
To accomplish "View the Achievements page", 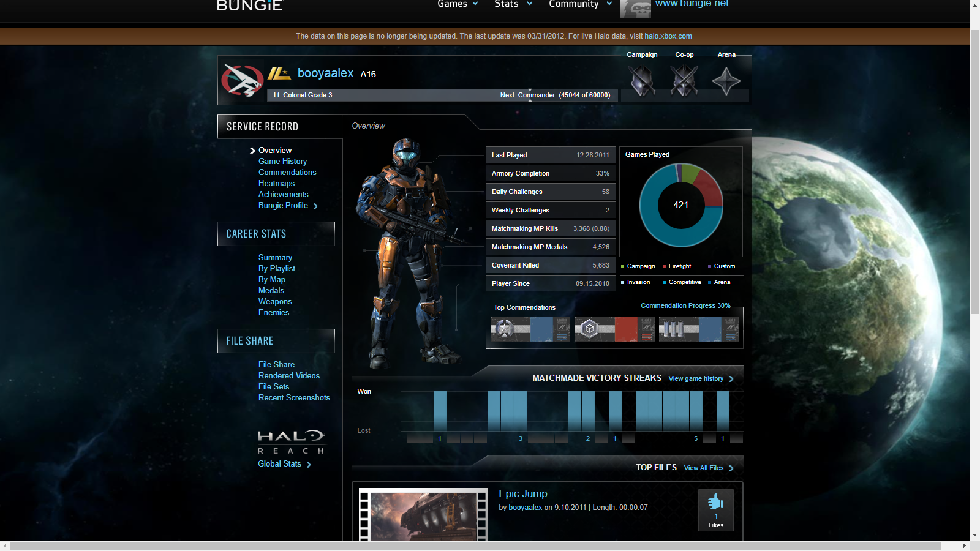I will point(283,194).
